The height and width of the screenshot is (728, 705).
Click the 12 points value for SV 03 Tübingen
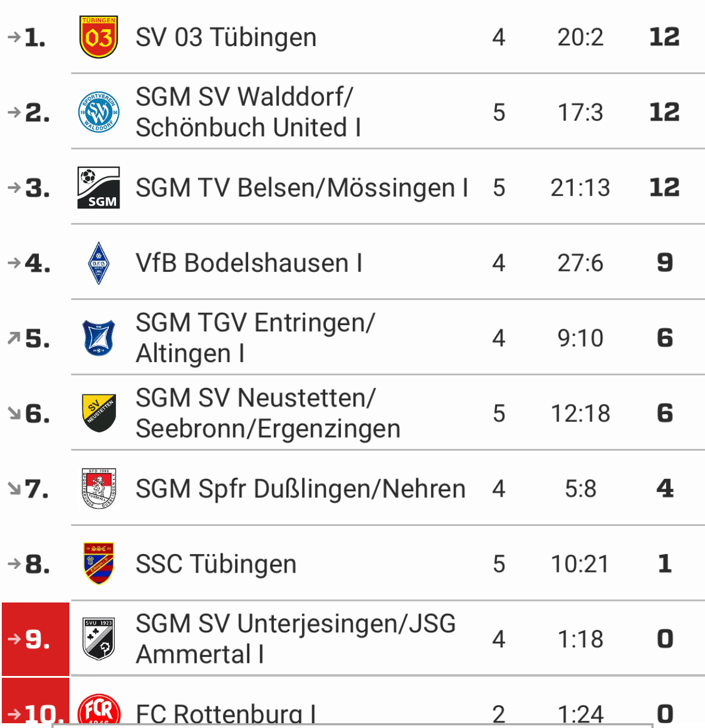pos(664,37)
